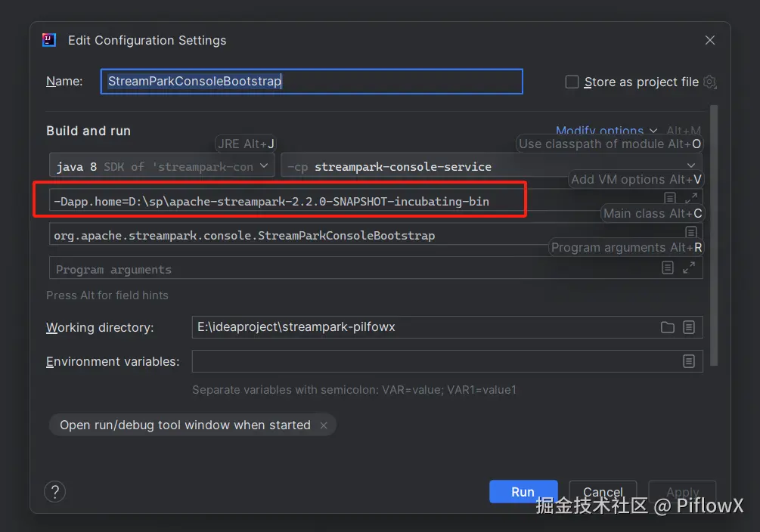This screenshot has height=532, width=760.
Task: Expand the Program arguments field
Action: (689, 268)
